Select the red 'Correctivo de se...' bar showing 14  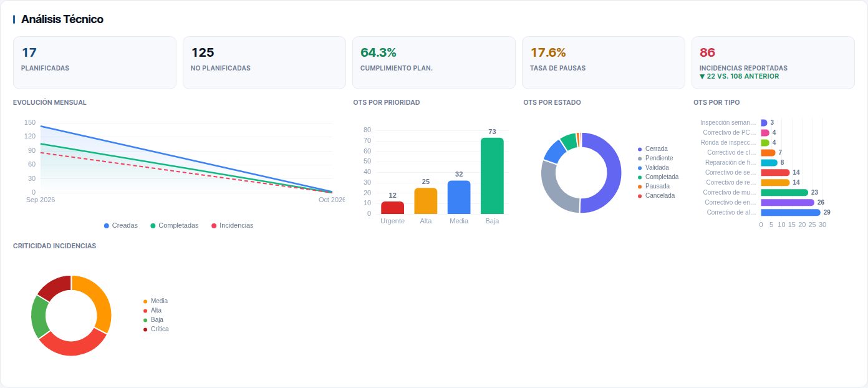(775, 173)
